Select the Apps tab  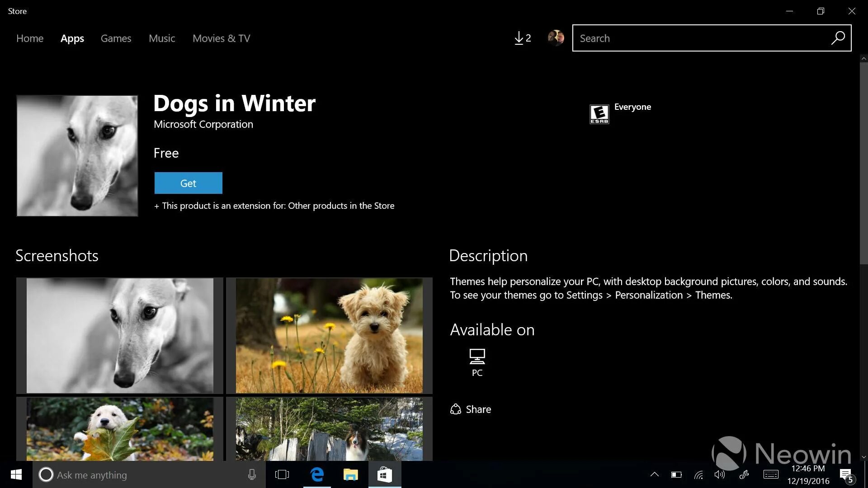click(72, 38)
